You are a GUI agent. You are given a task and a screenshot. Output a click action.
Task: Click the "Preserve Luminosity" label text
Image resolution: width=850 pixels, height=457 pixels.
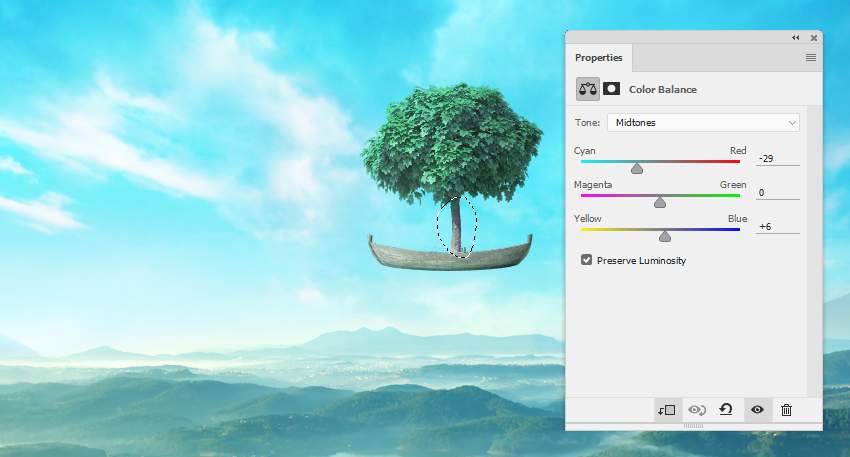pyautogui.click(x=641, y=260)
